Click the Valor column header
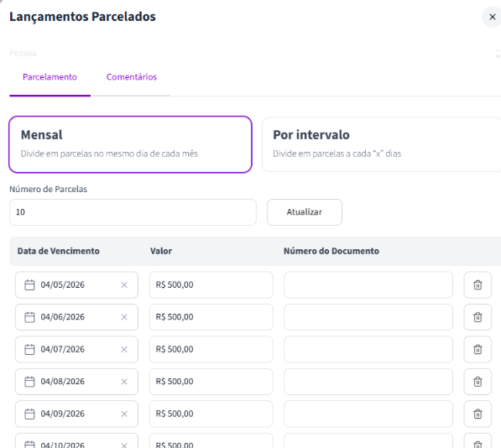The width and height of the screenshot is (501, 448). pyautogui.click(x=161, y=252)
